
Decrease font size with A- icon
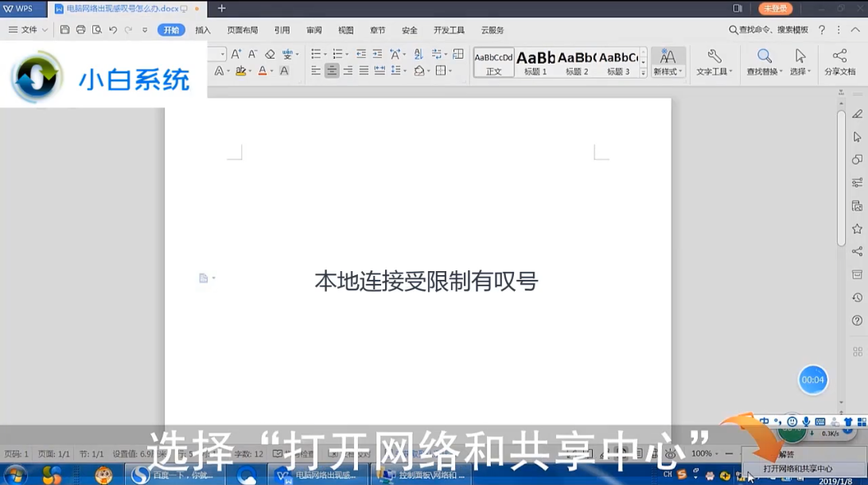(x=252, y=54)
